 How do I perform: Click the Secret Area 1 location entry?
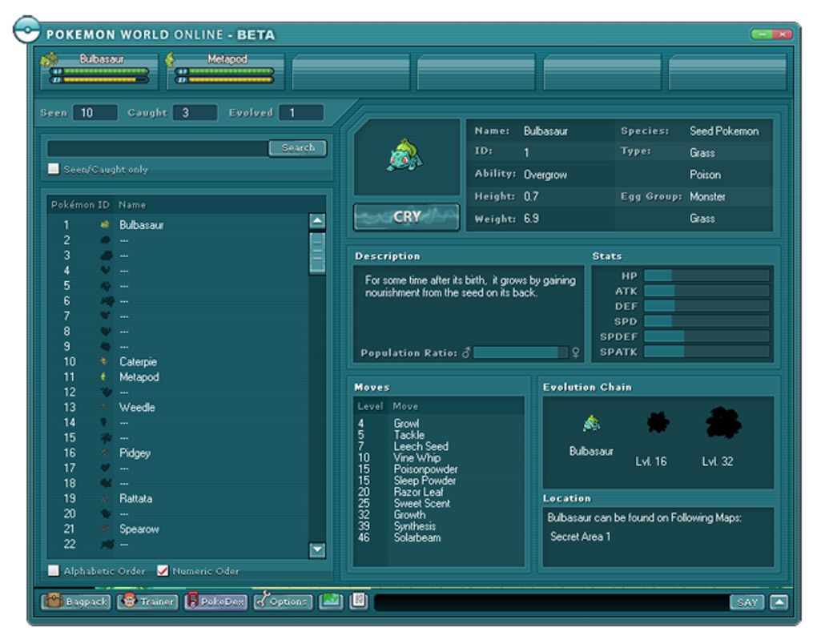[x=580, y=537]
